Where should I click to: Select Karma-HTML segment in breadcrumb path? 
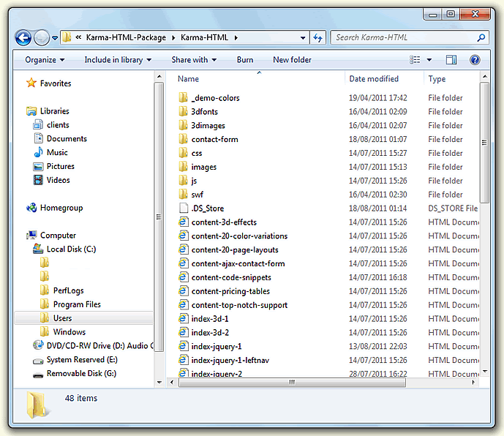point(204,37)
